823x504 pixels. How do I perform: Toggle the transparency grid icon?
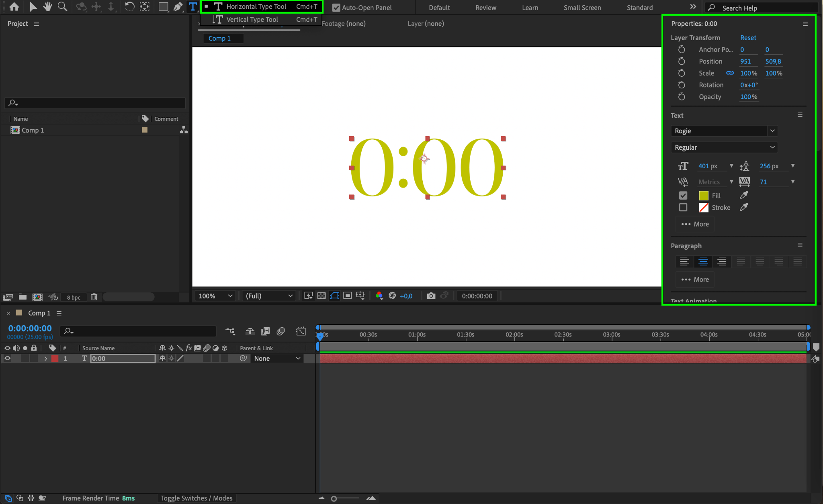321,296
